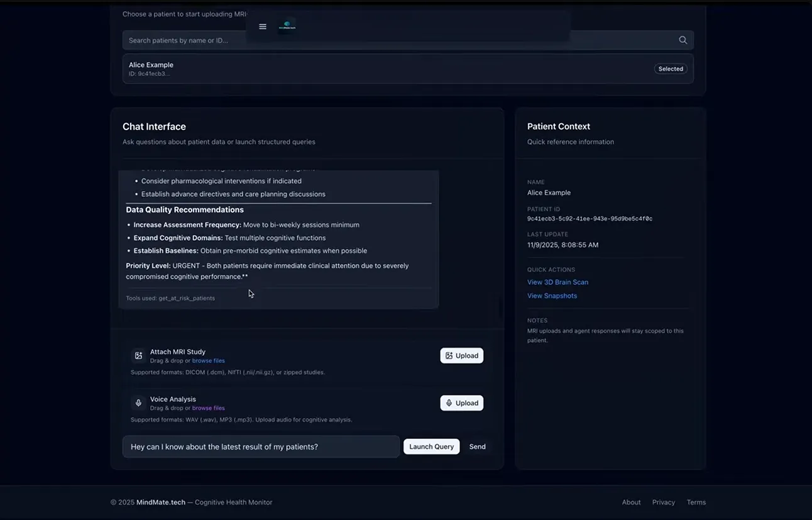This screenshot has height=520, width=812.
Task: Click the Attach MRI Study image icon
Action: (138, 356)
